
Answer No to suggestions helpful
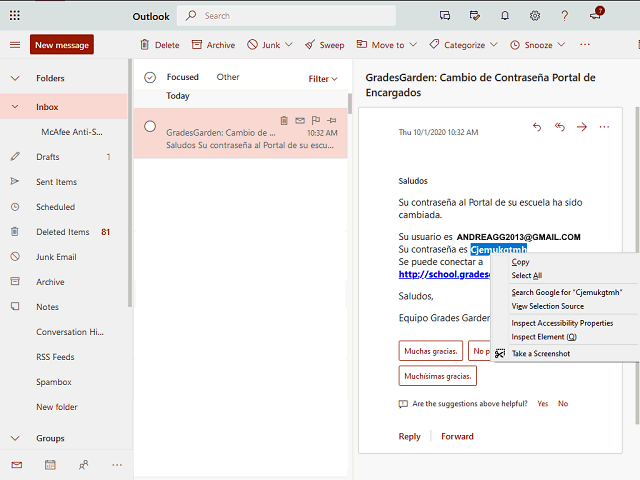pyautogui.click(x=563, y=404)
